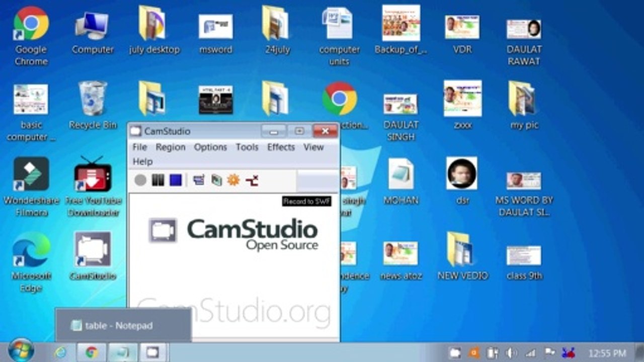This screenshot has width=644, height=362.
Task: Click the CamStudio Open Source logo
Action: pyautogui.click(x=233, y=233)
